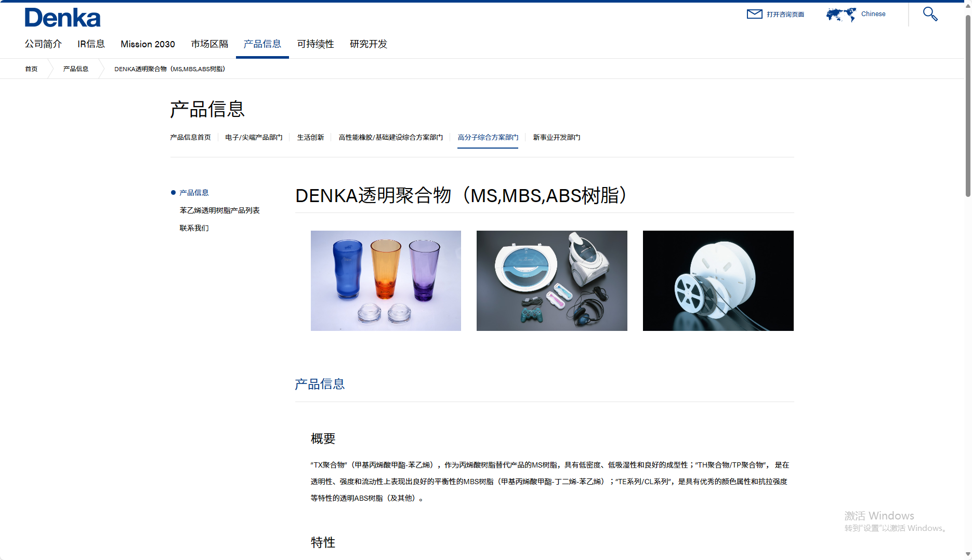Open the 研究开发 menu
This screenshot has width=972, height=560.
369,44
